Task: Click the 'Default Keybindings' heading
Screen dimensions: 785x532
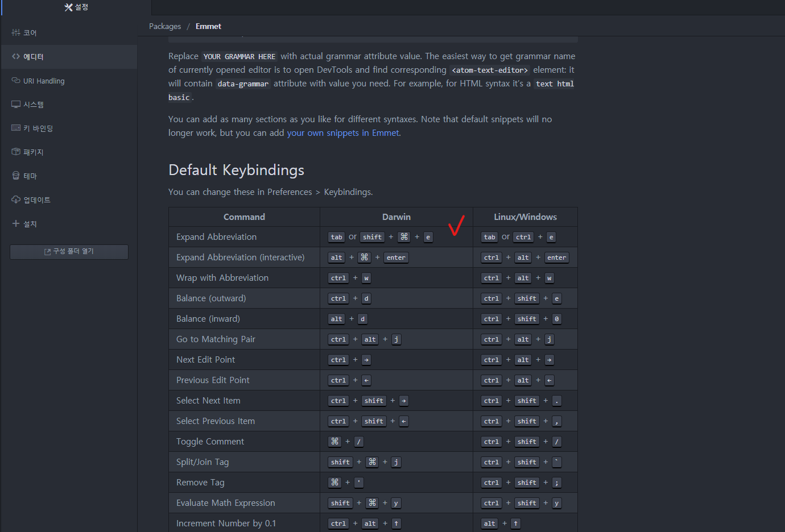Action: [237, 170]
